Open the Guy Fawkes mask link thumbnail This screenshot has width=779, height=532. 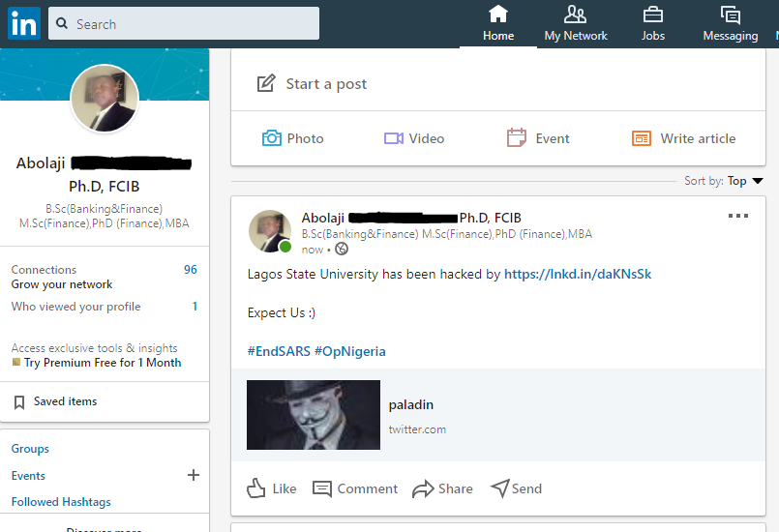pyautogui.click(x=314, y=415)
